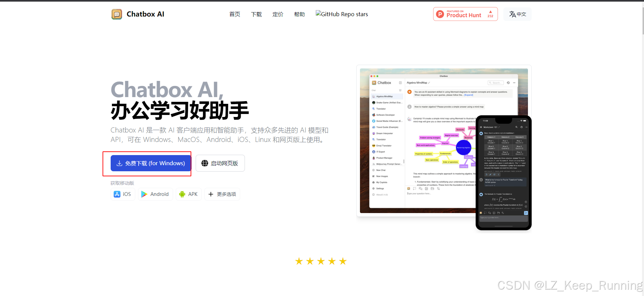
Task: Open the Chatbox AI brand name link
Action: [145, 14]
